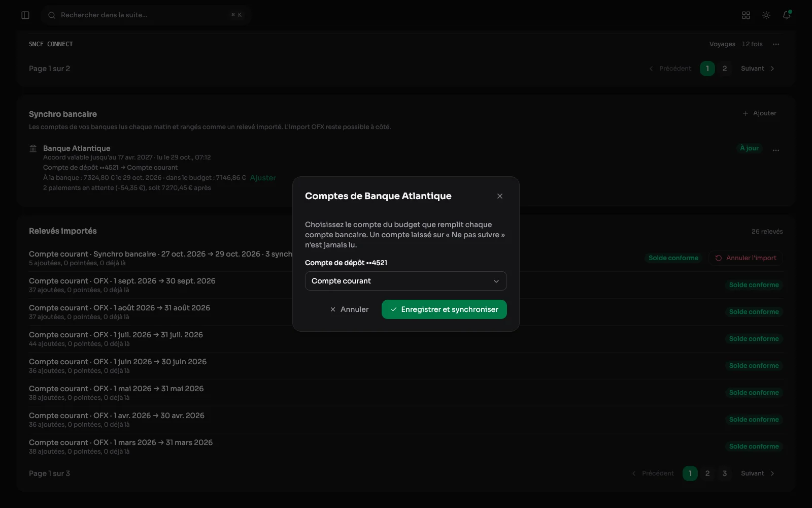Viewport: 812px width, 508px height.
Task: Open SNCF CONNECT row options menu
Action: click(x=776, y=44)
